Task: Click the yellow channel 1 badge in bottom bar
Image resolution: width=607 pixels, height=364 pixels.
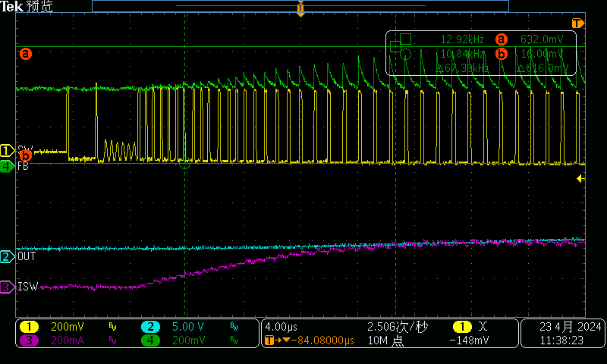Action: pos(29,327)
